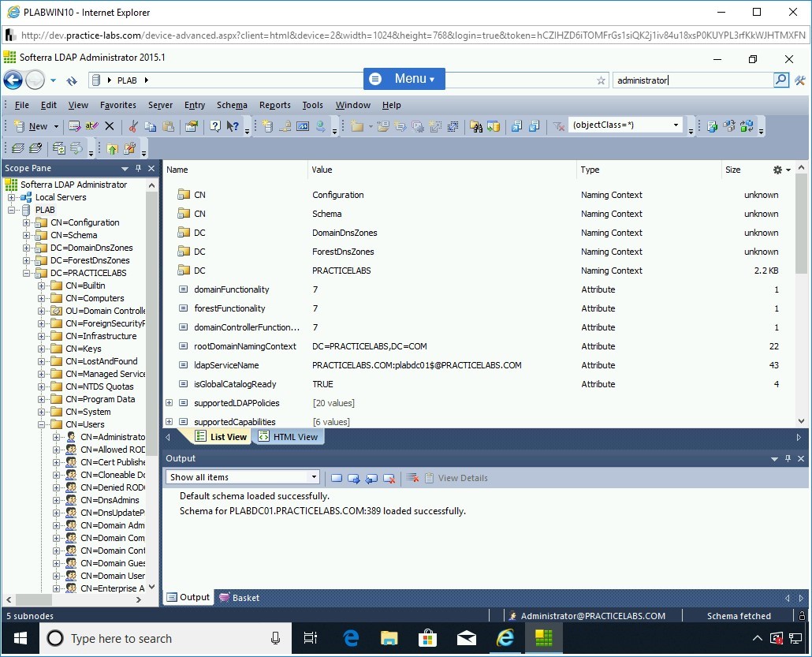Pin the Scope Pane with pushpin icon
This screenshot has width=812, height=657.
pyautogui.click(x=139, y=168)
